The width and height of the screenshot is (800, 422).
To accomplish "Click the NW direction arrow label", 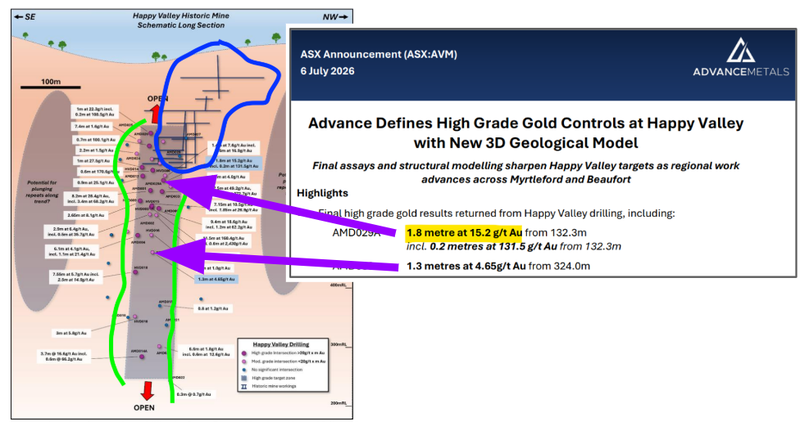I will click(x=335, y=17).
